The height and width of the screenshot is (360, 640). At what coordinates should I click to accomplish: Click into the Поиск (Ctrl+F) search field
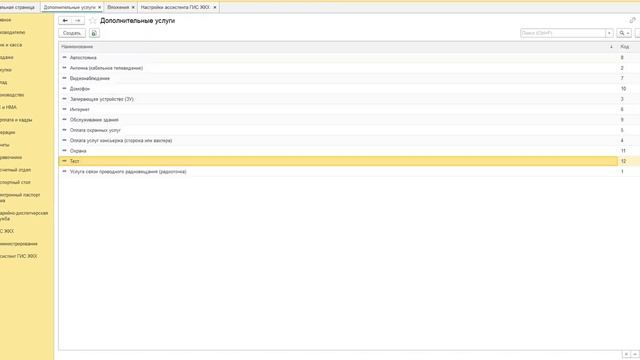pyautogui.click(x=563, y=33)
